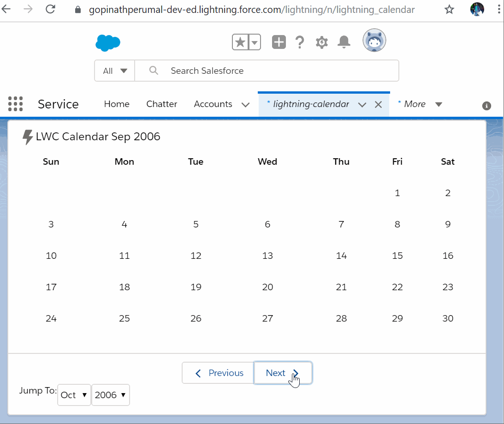
Task: Click the Salesforce cloud logo
Action: tap(107, 42)
